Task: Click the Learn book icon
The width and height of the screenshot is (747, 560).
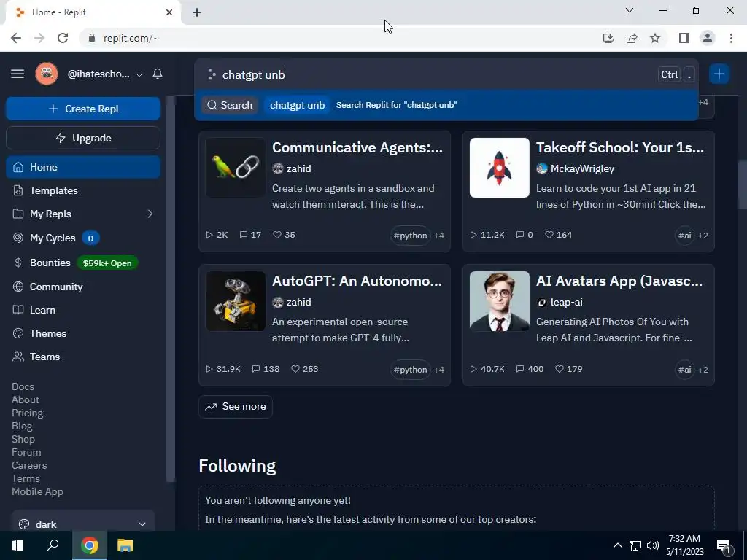Action: click(x=18, y=310)
